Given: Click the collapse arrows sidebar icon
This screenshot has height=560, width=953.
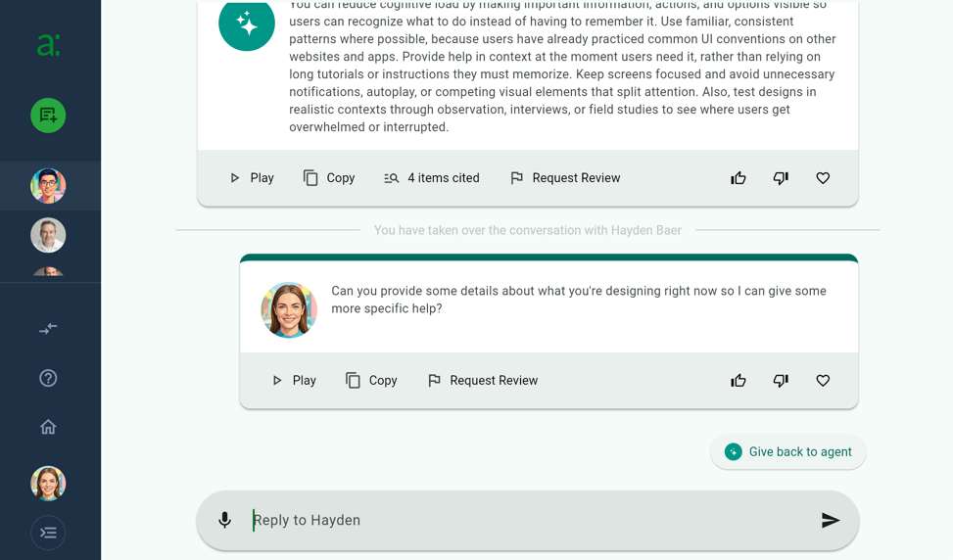Looking at the screenshot, I should 48,329.
